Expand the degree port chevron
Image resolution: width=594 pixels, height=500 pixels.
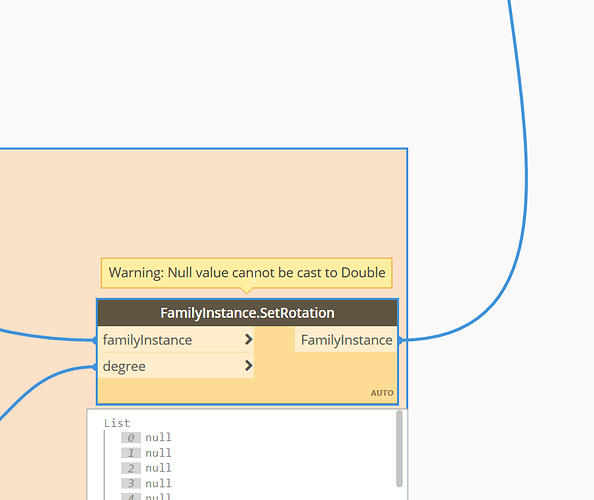[x=248, y=366]
